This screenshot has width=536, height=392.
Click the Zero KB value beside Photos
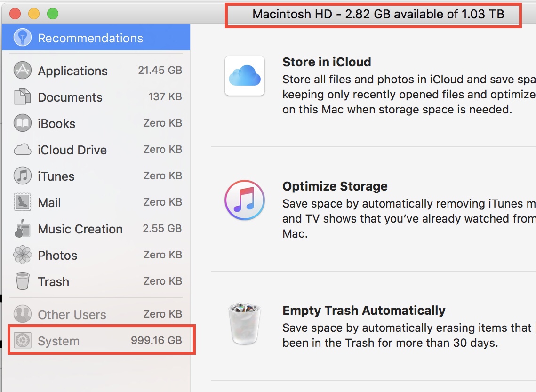pyautogui.click(x=163, y=254)
